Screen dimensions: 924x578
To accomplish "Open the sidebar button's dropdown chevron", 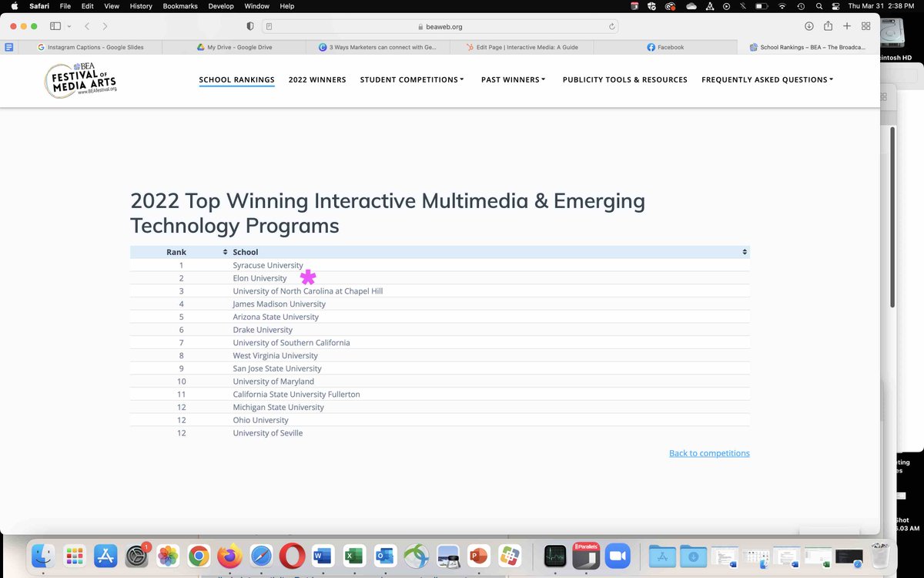I will point(69,26).
